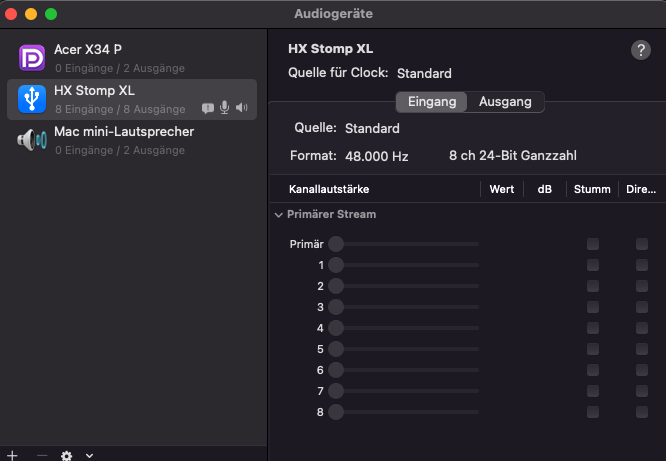Image resolution: width=666 pixels, height=461 pixels.
Task: Collapse the Primärer Stream section
Action: pyautogui.click(x=279, y=215)
